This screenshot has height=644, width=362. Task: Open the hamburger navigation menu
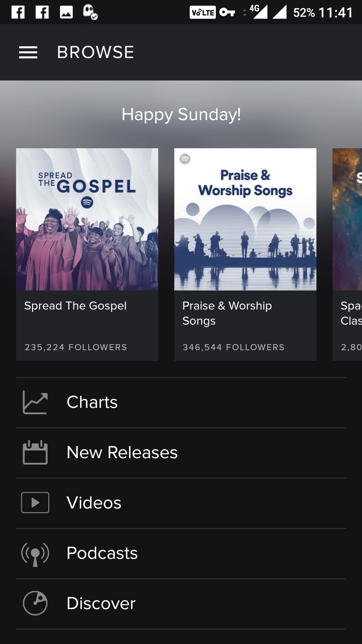click(x=28, y=52)
